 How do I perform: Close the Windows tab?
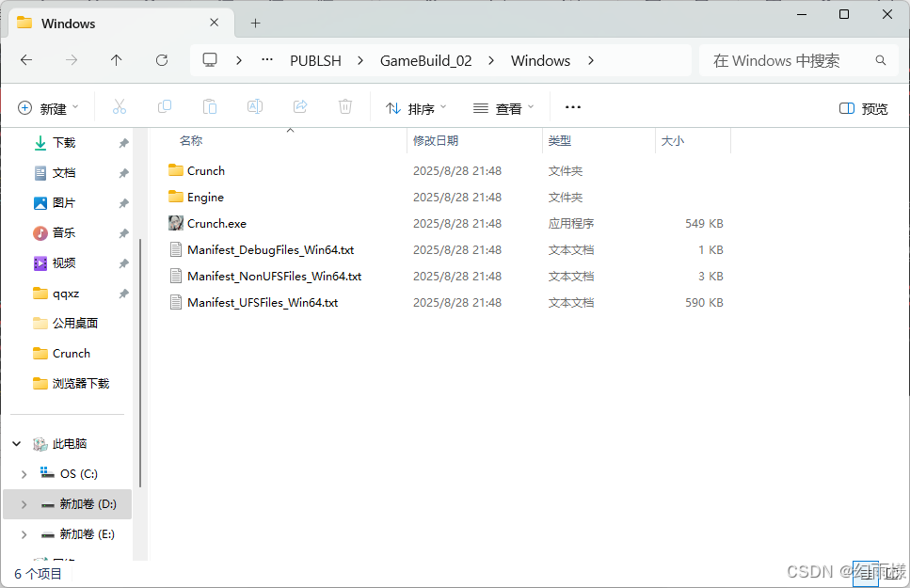tap(215, 23)
